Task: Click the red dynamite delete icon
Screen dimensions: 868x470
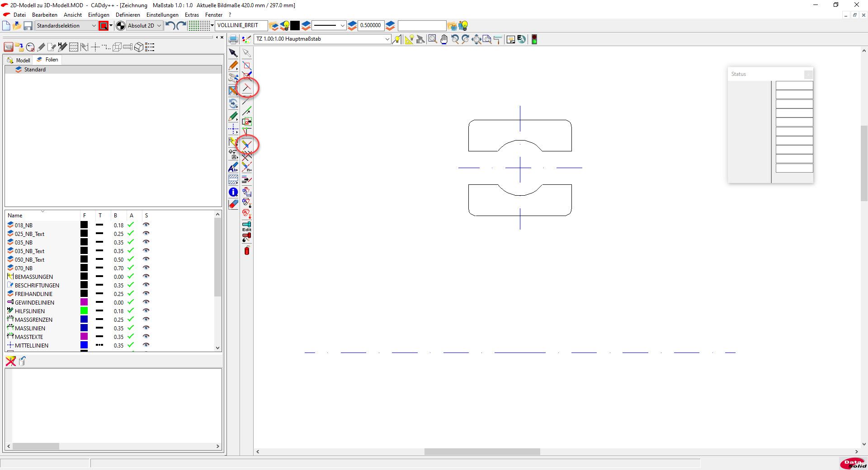Action: click(247, 251)
